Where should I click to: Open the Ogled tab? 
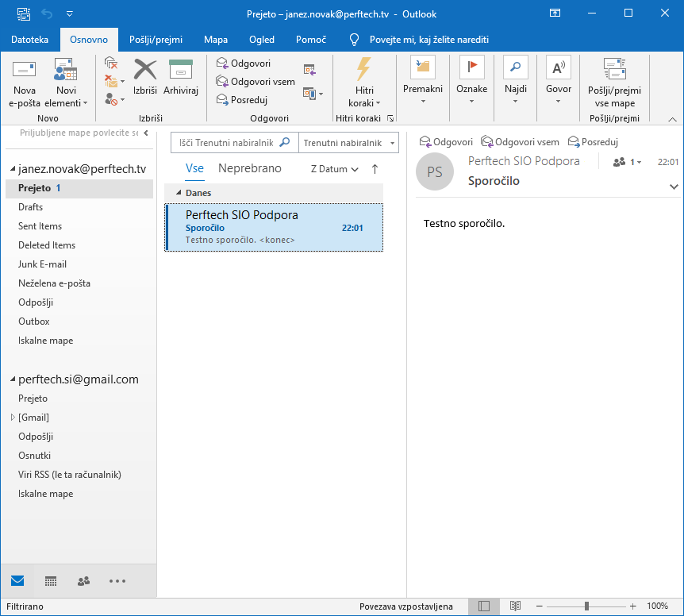click(x=262, y=40)
